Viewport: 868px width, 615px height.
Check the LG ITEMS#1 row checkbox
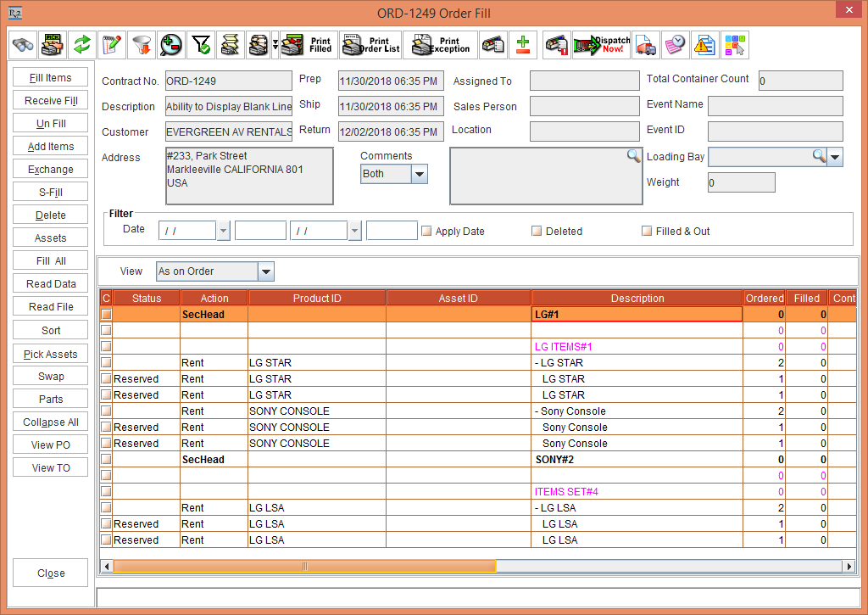pyautogui.click(x=106, y=347)
